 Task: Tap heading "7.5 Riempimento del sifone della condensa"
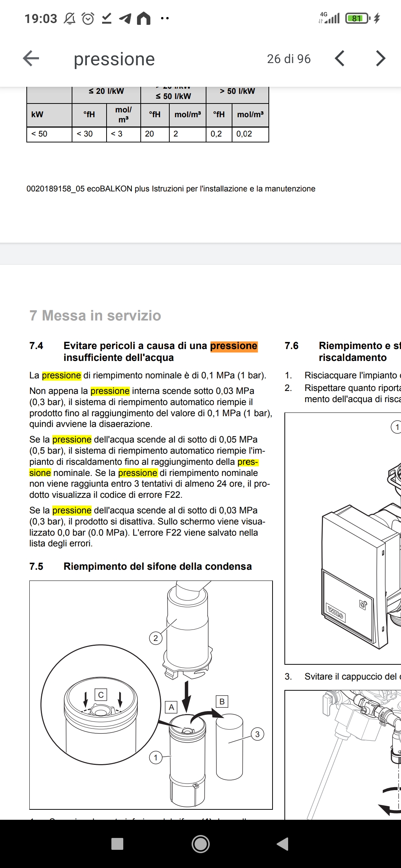pos(140,566)
